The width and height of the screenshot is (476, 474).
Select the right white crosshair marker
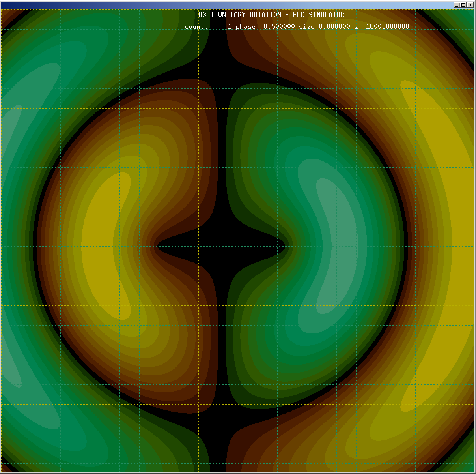283,246
